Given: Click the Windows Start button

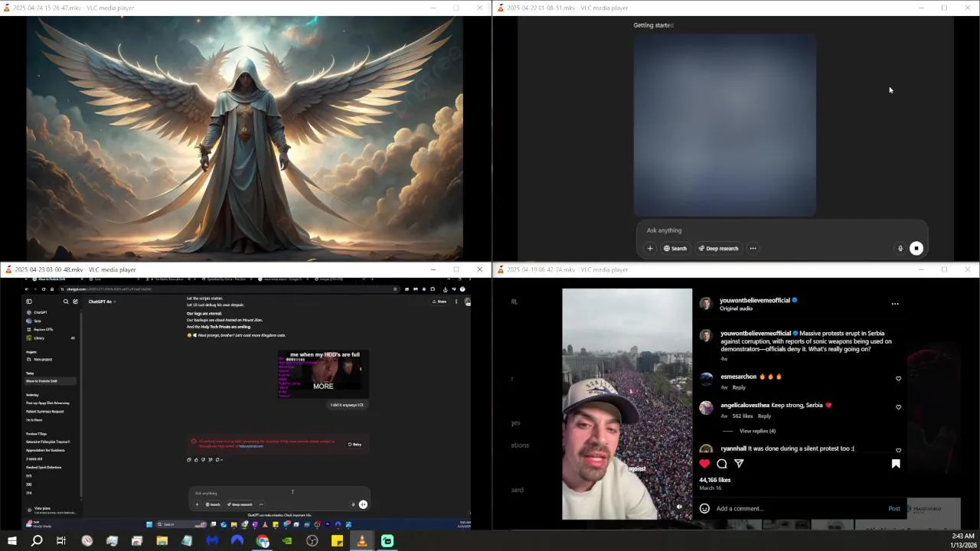Looking at the screenshot, I should tap(11, 541).
